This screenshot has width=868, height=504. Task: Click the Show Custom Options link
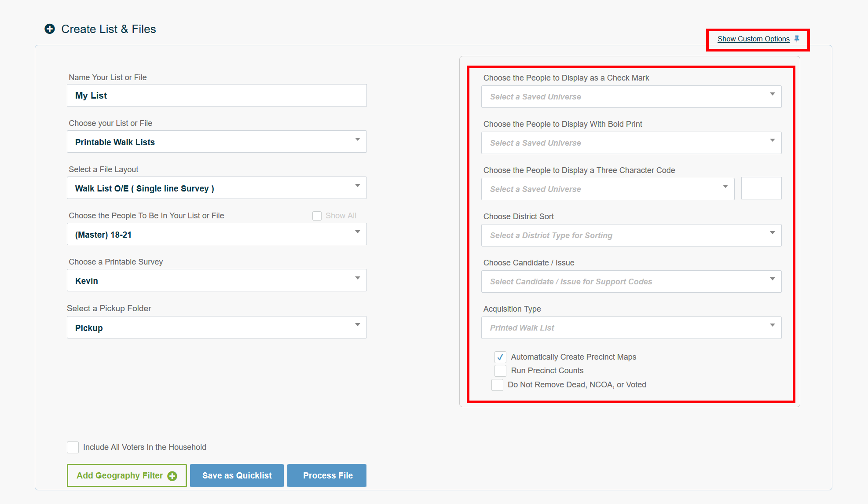coord(753,39)
